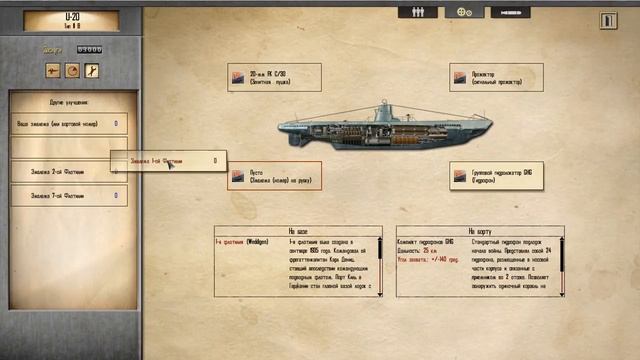Viewport: 640px width, 360px height.
Task: Click the renown counter display
Action: point(89,50)
